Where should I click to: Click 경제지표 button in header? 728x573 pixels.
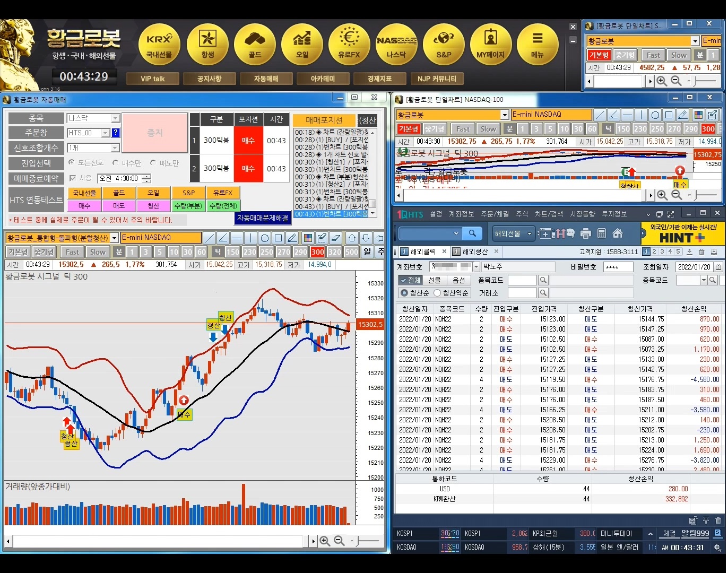pyautogui.click(x=380, y=79)
